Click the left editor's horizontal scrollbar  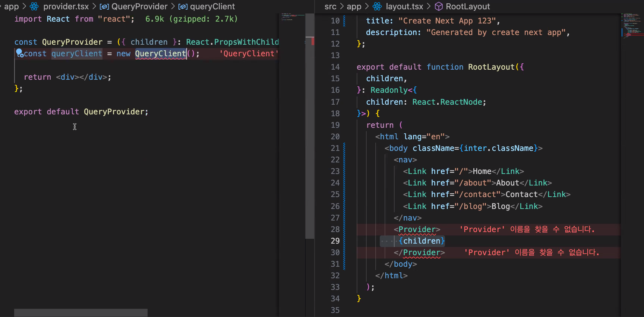81,313
